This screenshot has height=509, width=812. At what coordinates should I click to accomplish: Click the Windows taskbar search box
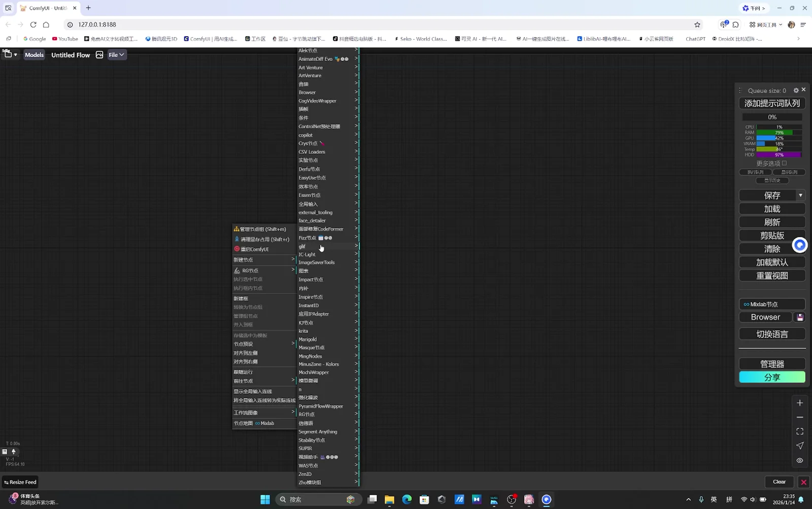319,499
